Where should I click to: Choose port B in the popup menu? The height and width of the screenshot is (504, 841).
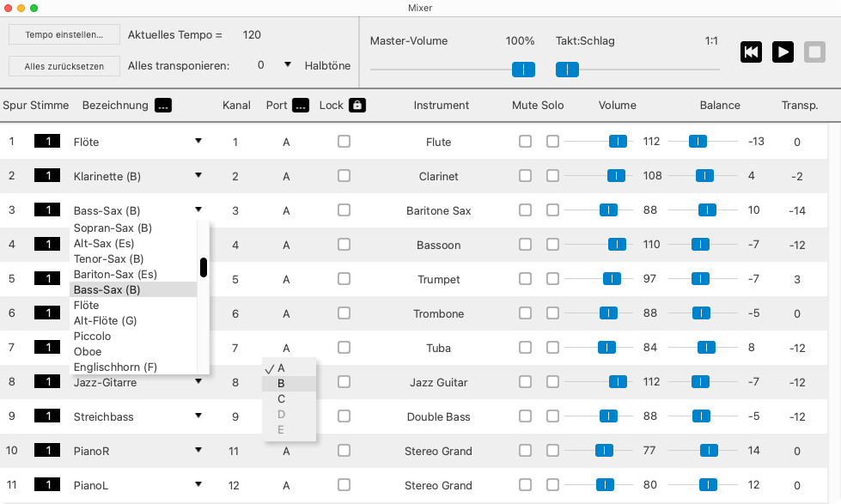(x=282, y=384)
